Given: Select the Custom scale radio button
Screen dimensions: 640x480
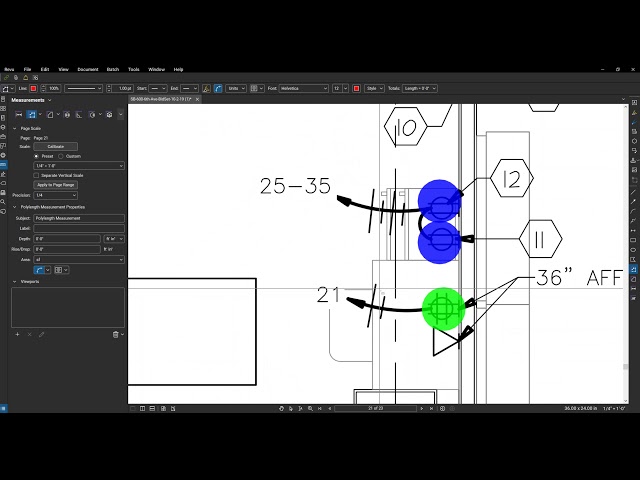Looking at the screenshot, I should tap(61, 156).
